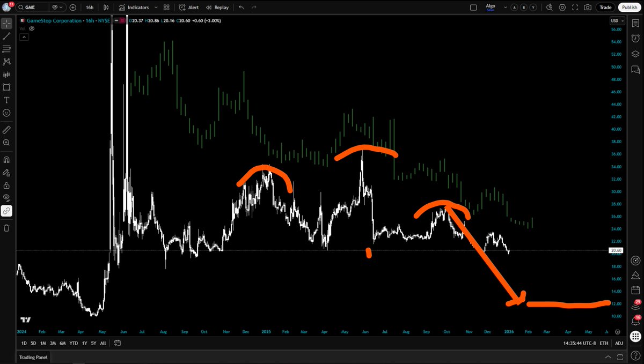644x364 pixels.
Task: Toggle magnet mode for drawings
Action: click(x=6, y=159)
